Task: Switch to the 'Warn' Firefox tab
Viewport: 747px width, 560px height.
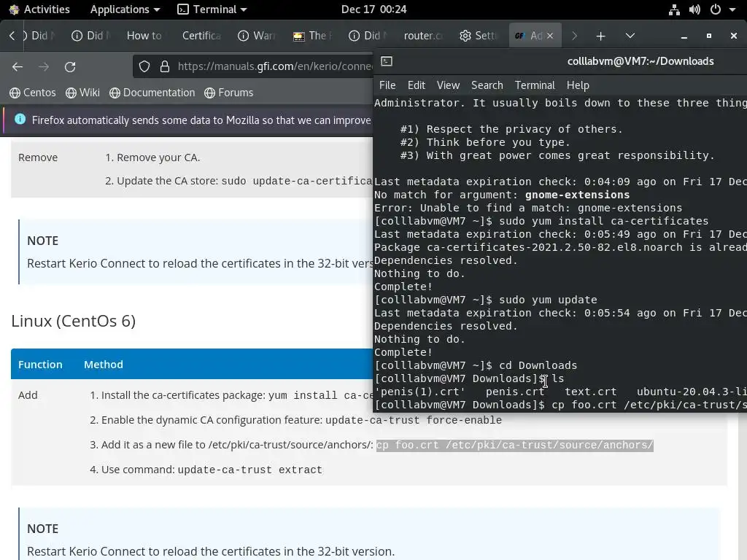Action: (x=258, y=36)
